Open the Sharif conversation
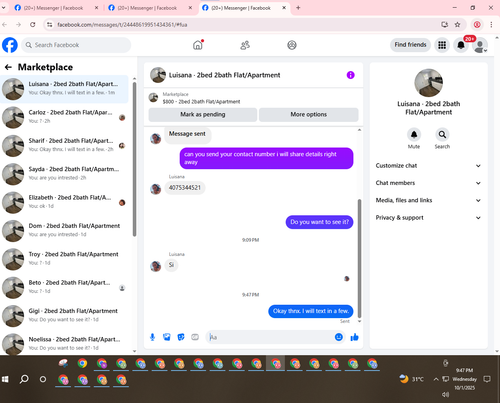500x403 pixels. [64, 146]
